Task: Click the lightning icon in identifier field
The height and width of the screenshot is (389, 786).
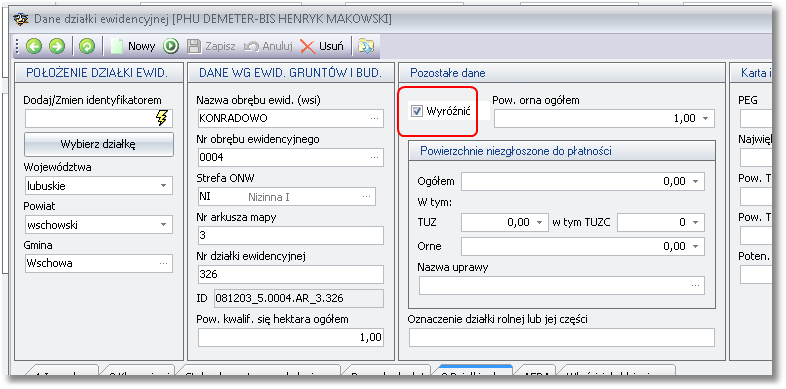Action: coord(161,119)
